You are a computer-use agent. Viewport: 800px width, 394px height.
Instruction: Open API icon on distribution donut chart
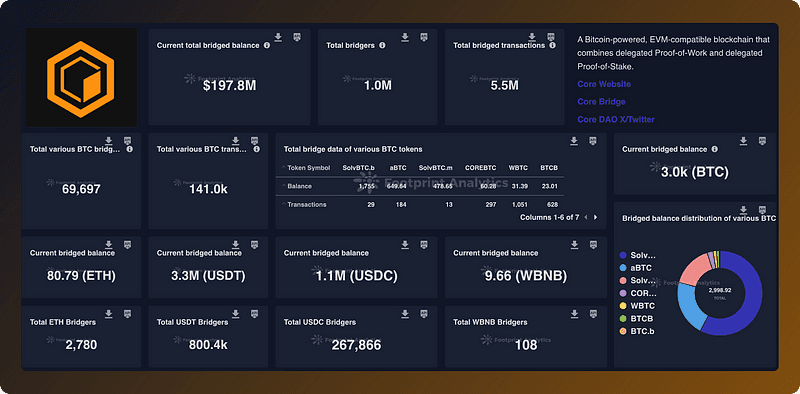(x=762, y=210)
